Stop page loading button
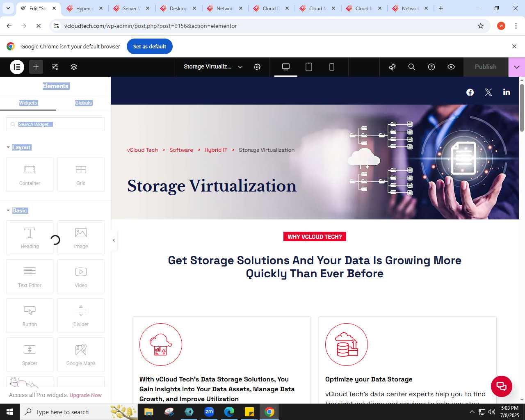The height and width of the screenshot is (420, 525). [x=38, y=26]
